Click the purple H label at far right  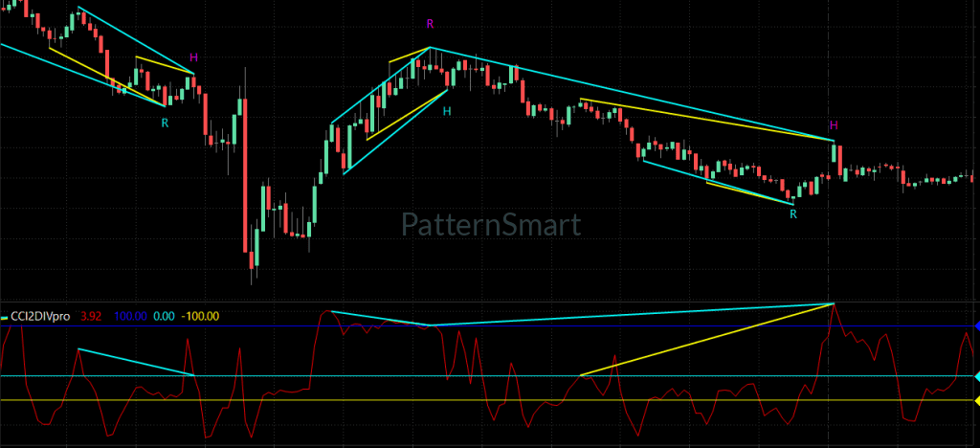point(834,125)
